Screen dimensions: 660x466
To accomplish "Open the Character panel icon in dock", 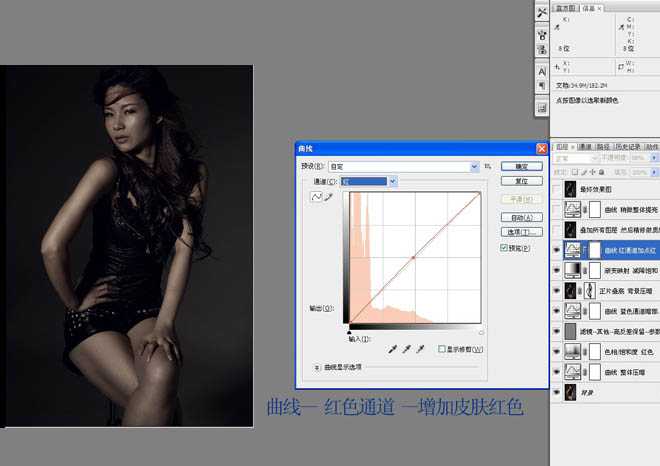I will (x=542, y=72).
